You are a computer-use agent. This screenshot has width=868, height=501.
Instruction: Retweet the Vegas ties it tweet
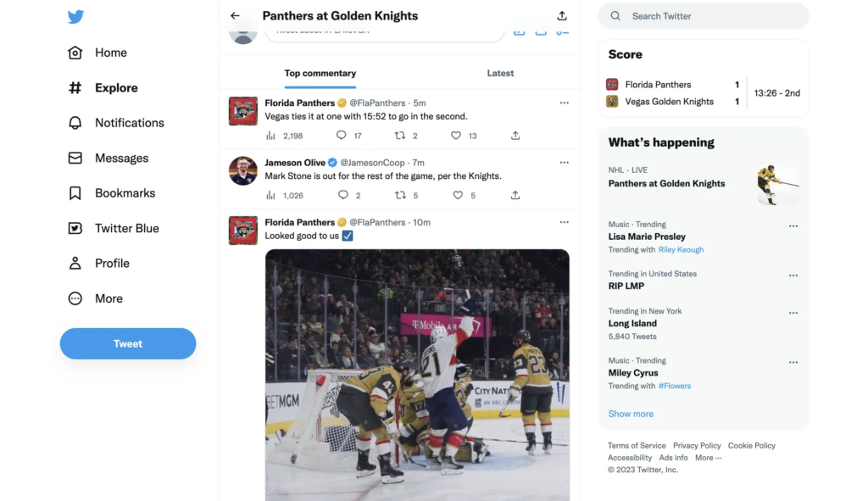click(400, 136)
